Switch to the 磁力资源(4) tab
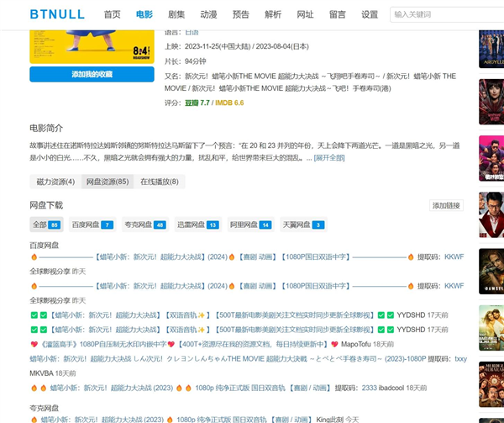This screenshot has height=423, width=504. [55, 182]
